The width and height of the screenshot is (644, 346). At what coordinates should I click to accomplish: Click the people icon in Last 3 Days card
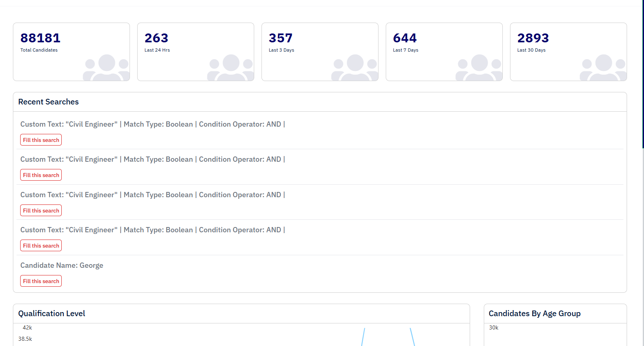355,67
